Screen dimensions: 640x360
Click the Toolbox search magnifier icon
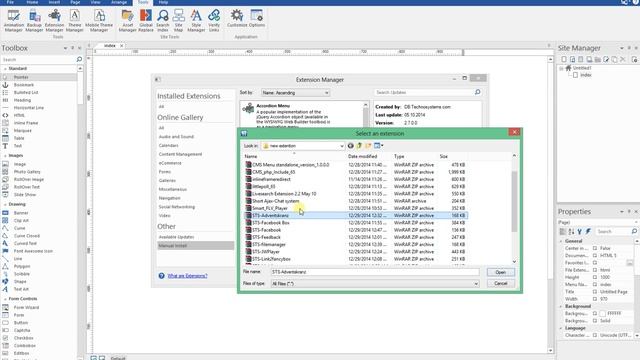click(x=79, y=60)
